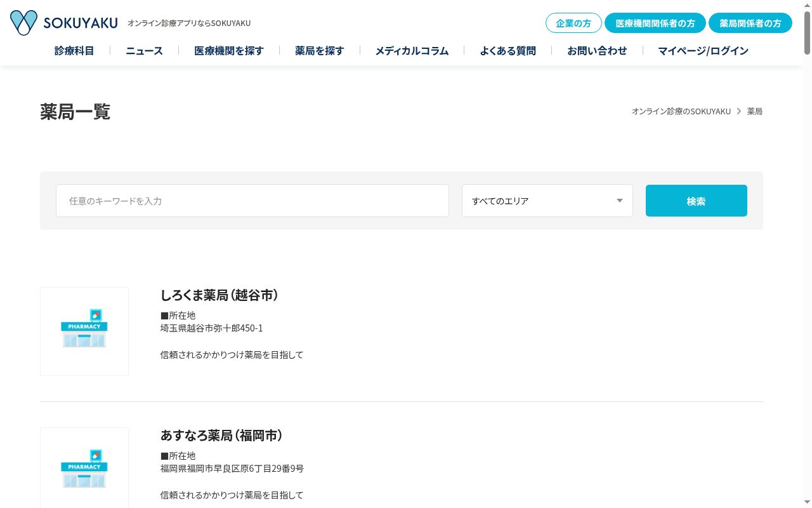Open あすなろ薬局（福岡市） title link
This screenshot has height=508, width=812.
click(221, 436)
